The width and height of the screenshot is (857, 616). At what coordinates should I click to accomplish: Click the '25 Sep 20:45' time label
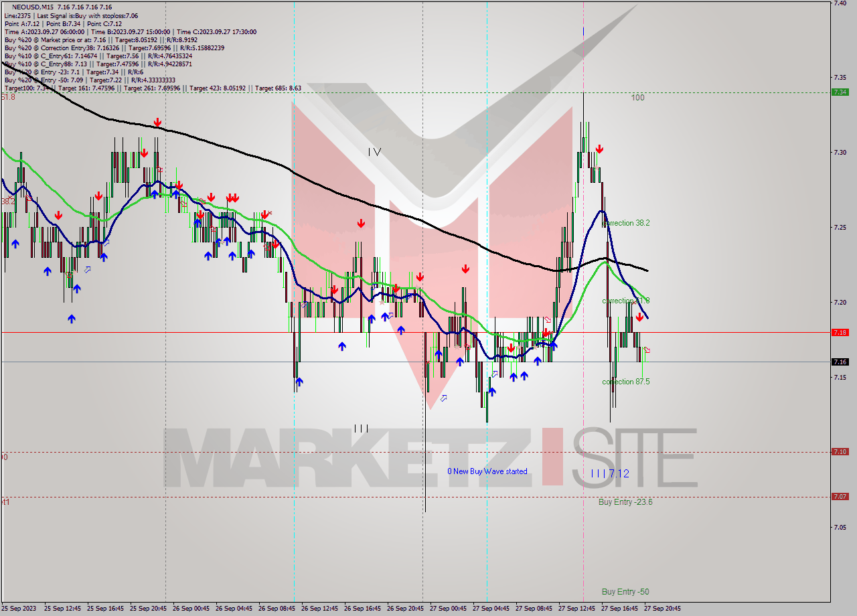[x=149, y=609]
